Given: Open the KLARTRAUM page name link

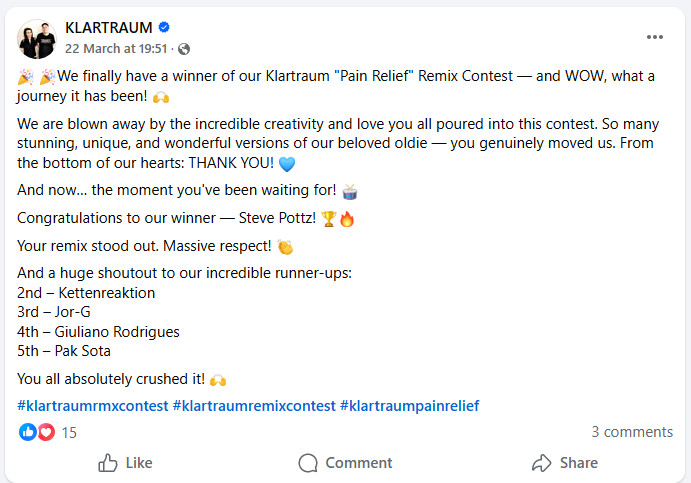Looking at the screenshot, I should [x=106, y=27].
